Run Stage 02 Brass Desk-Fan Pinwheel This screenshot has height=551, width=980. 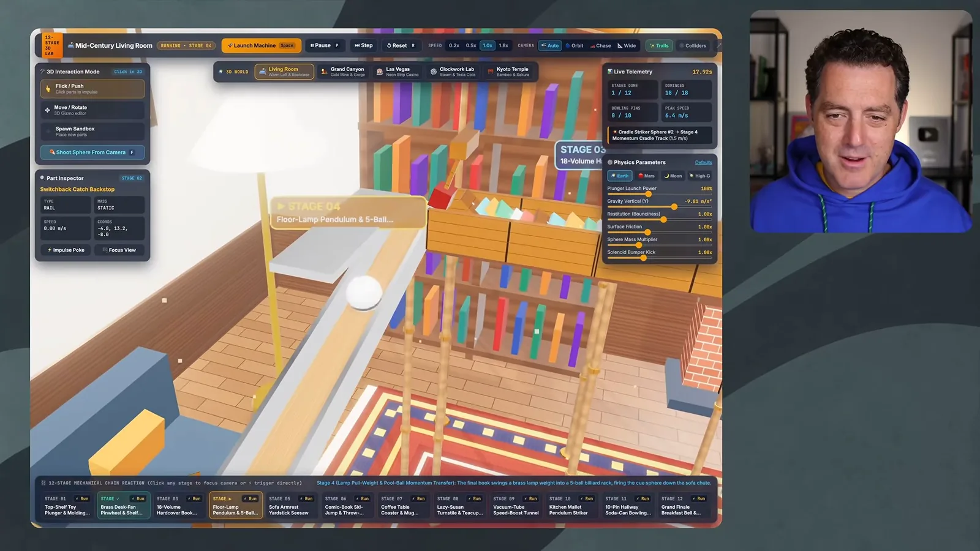coord(138,498)
